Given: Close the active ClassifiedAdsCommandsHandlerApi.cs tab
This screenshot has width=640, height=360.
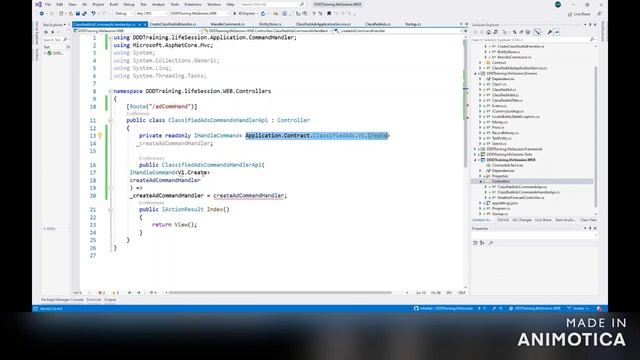Looking at the screenshot, I should [x=145, y=24].
